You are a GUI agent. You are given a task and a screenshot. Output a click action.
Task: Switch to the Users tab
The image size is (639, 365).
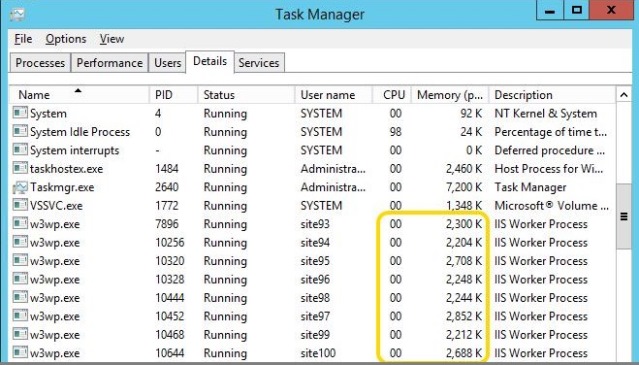pos(167,63)
